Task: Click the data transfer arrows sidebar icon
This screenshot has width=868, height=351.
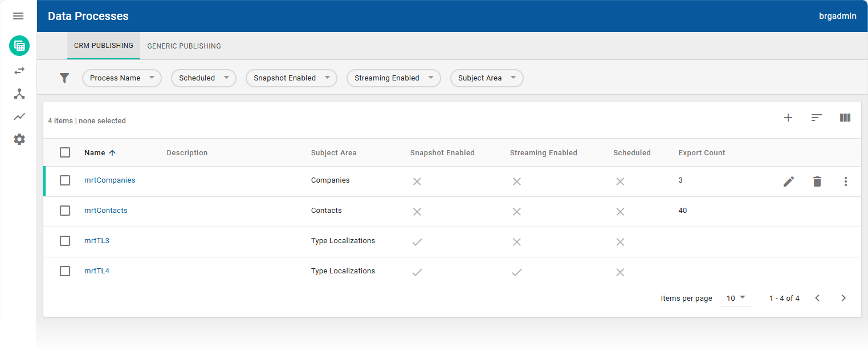Action: click(x=19, y=71)
